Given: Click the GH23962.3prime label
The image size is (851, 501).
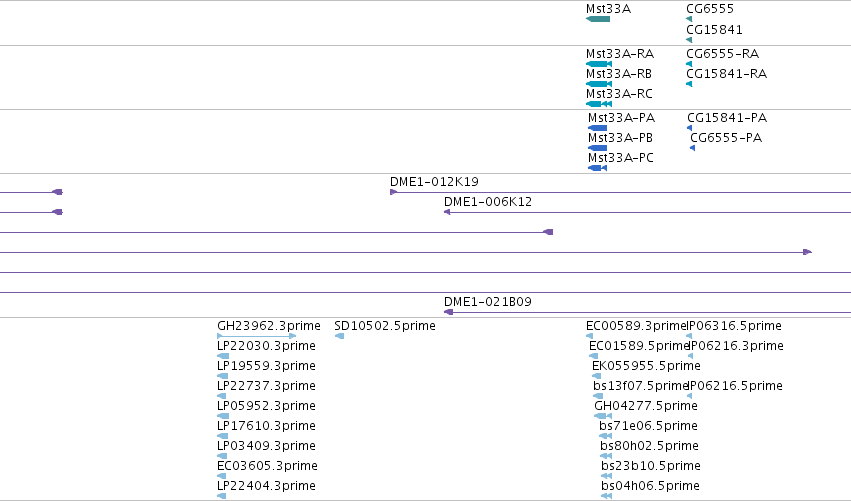Looking at the screenshot, I should 269,326.
